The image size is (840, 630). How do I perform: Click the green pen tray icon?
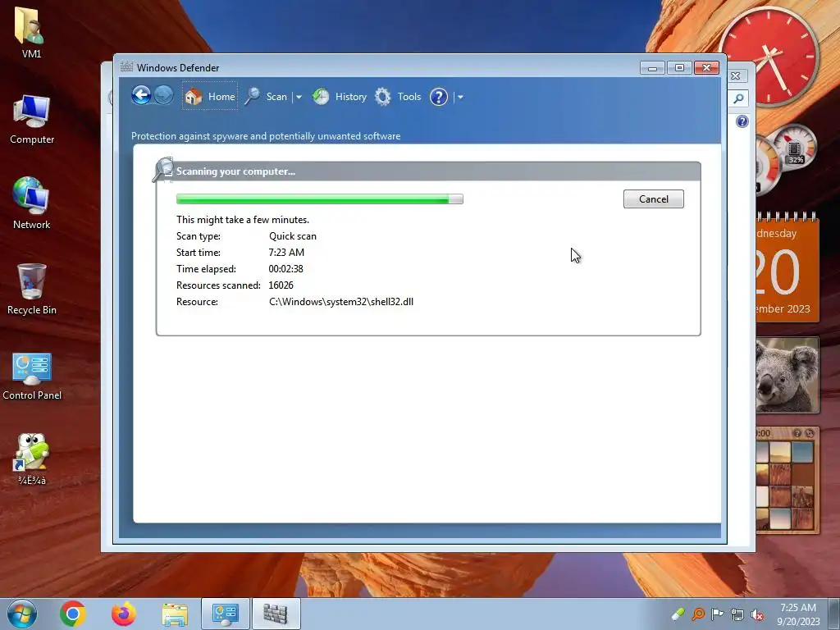[x=678, y=614]
